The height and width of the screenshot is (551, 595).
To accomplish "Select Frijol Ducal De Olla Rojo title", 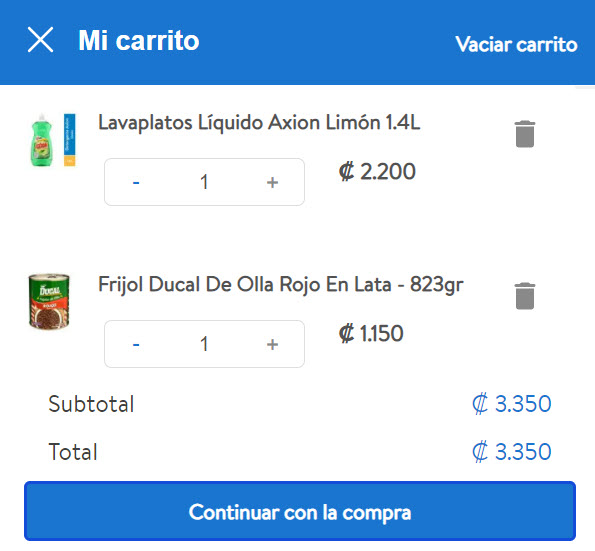I will coord(281,285).
